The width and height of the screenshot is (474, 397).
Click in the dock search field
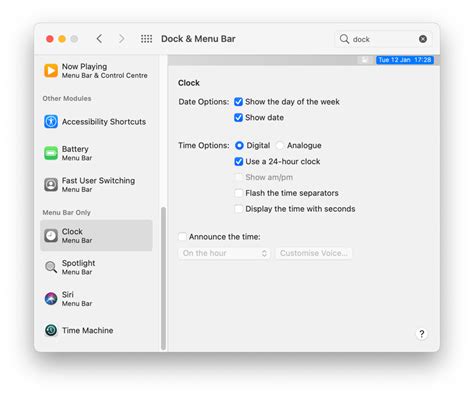coord(384,39)
